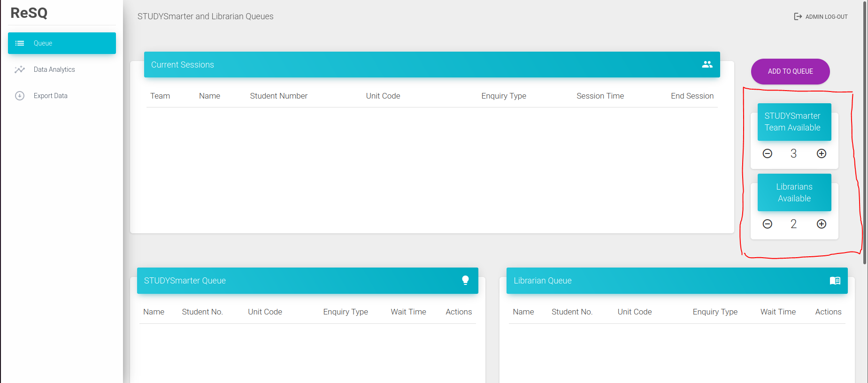Screen dimensions: 868x383
Task: Decrease STUDYSmarter Team Available count
Action: click(x=768, y=153)
